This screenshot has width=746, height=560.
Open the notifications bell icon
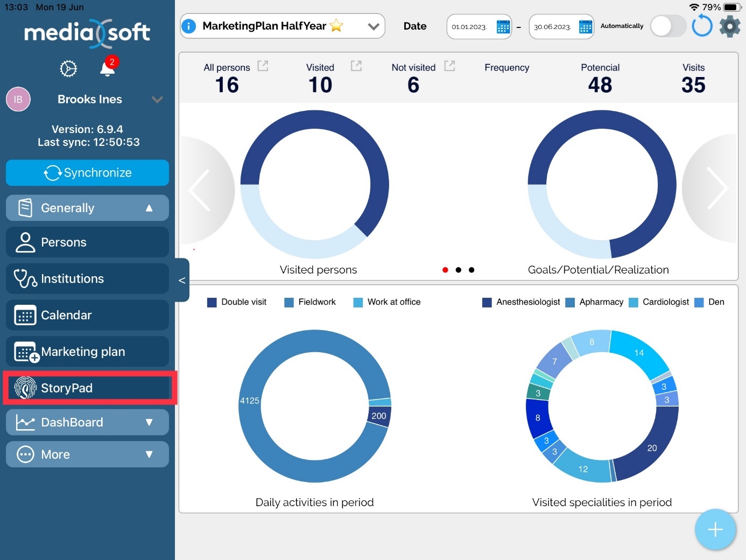click(x=108, y=69)
